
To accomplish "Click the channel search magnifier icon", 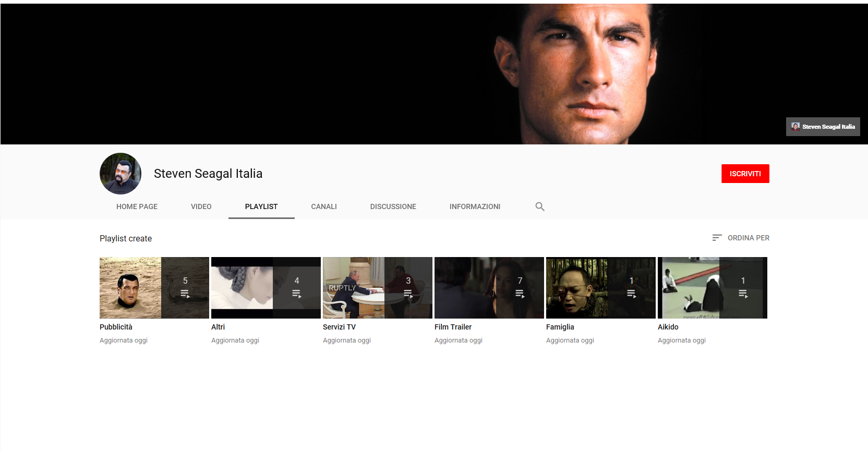I will [x=540, y=206].
